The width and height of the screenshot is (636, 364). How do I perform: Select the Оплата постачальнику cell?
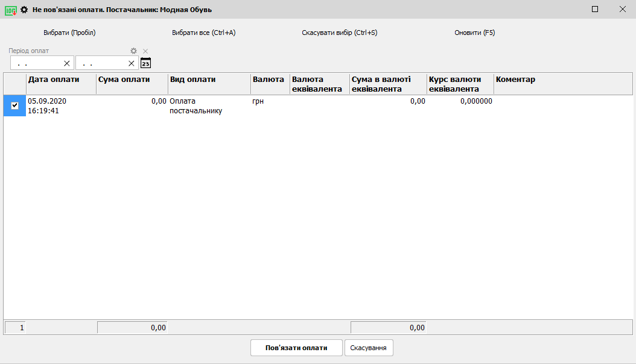(x=209, y=106)
